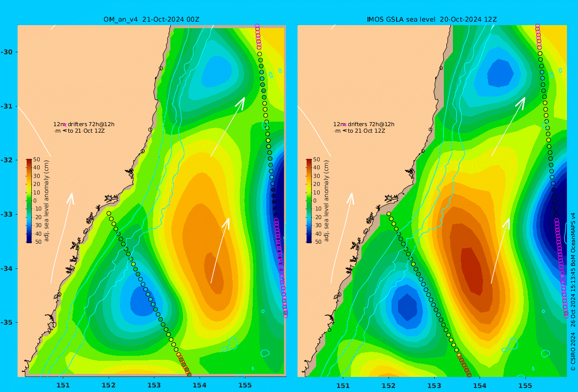Pick navy bottom segment of OM_an_v4 colorbar
The height and width of the screenshot is (392, 578).
(x=29, y=241)
